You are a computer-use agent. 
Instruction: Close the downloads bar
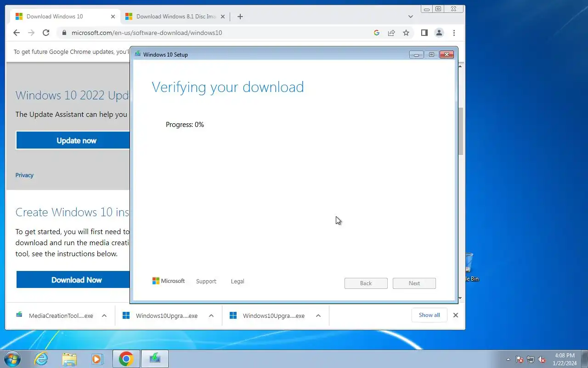pos(455,315)
